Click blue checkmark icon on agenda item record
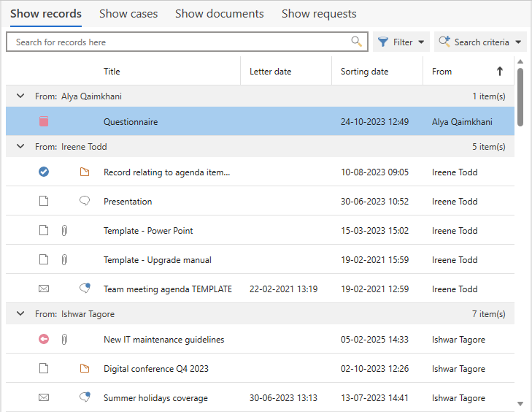 point(44,172)
